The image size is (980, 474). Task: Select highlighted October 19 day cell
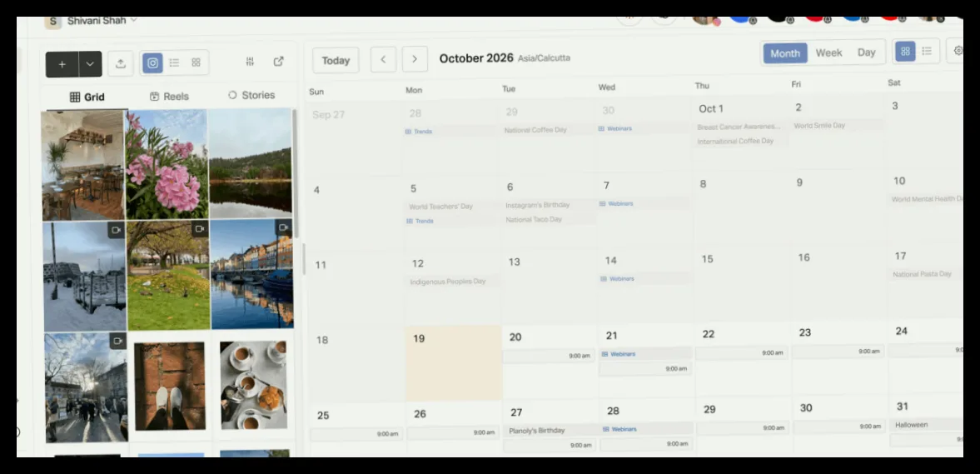[x=454, y=363]
